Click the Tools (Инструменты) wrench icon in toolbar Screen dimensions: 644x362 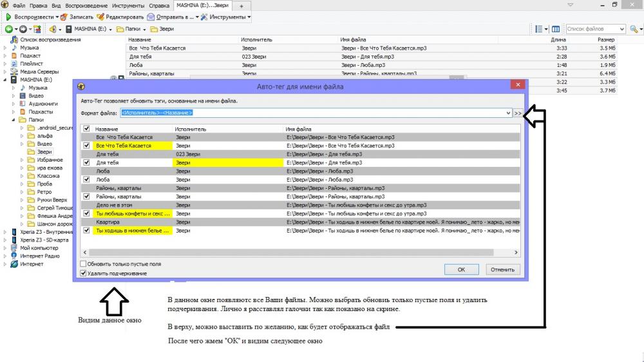click(204, 17)
